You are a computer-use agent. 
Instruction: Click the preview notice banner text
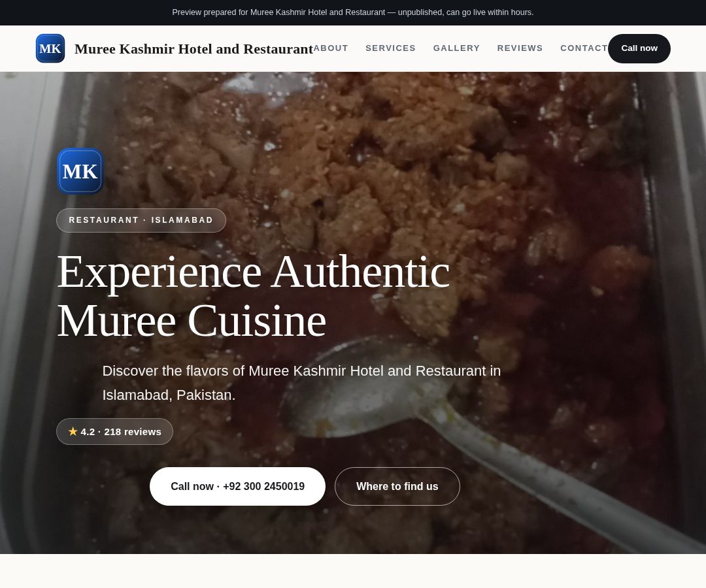[352, 12]
